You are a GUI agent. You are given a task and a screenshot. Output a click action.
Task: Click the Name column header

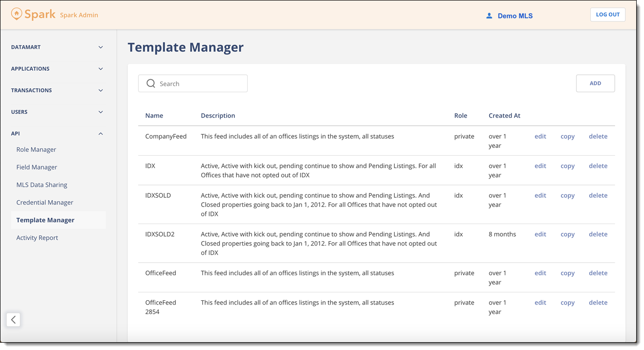(154, 116)
